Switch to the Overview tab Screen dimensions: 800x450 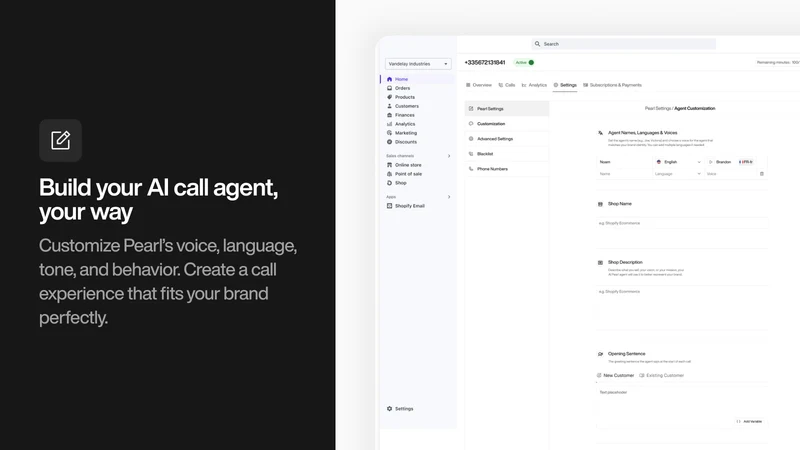pos(479,85)
